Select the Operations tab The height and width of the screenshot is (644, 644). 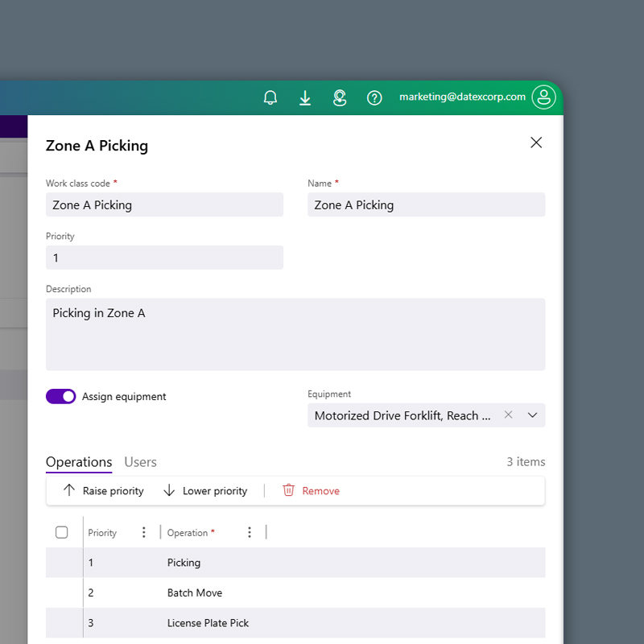coord(79,462)
